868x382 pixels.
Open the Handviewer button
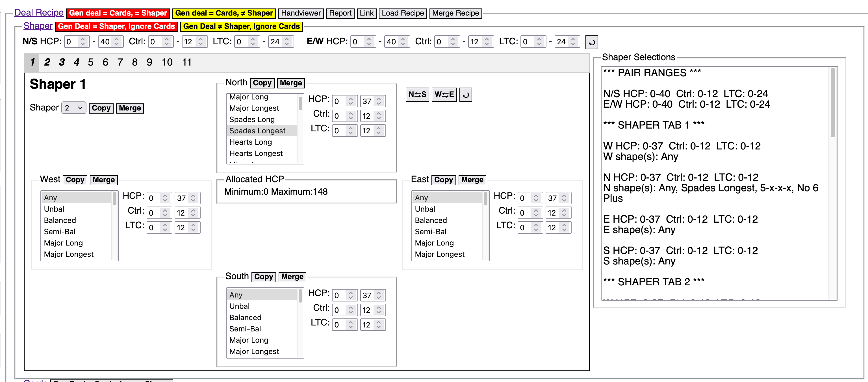[x=301, y=13]
